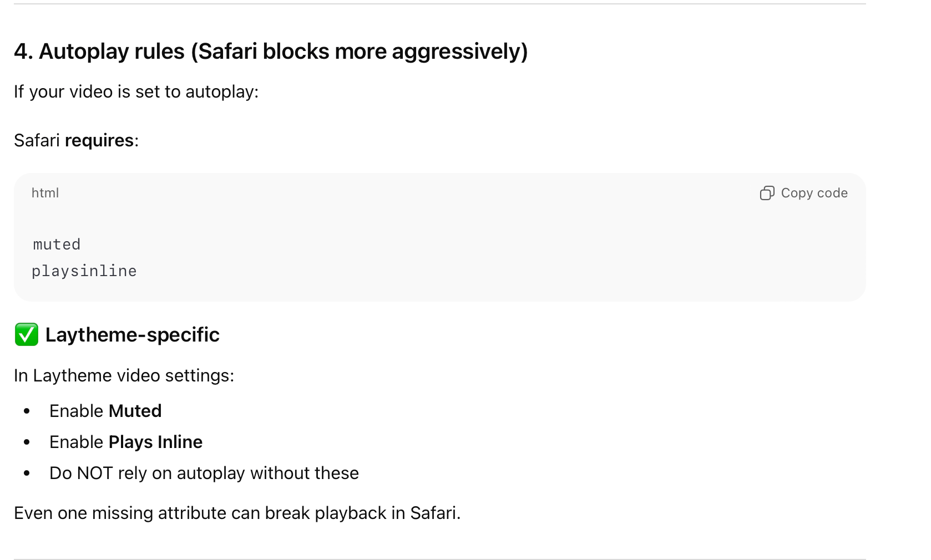The width and height of the screenshot is (931, 560).
Task: Click the bold "Plays Inline" text
Action: [155, 442]
